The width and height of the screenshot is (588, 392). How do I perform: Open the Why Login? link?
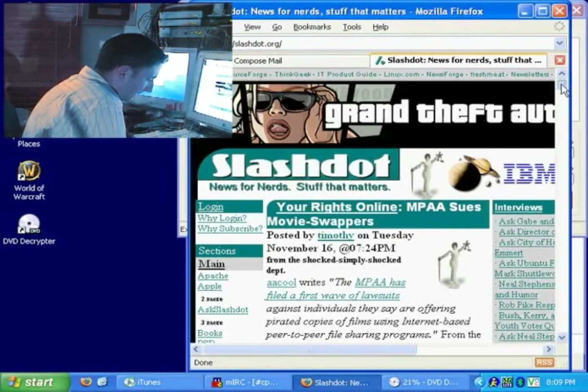coord(222,218)
